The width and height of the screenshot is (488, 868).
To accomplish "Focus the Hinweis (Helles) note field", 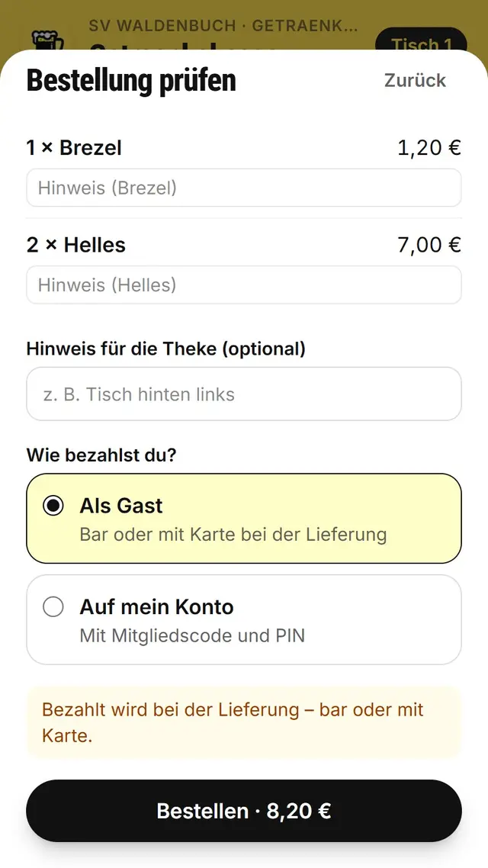I will (x=244, y=285).
